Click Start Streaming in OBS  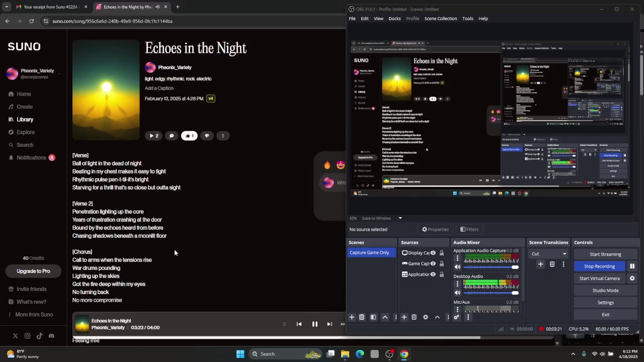click(605, 254)
